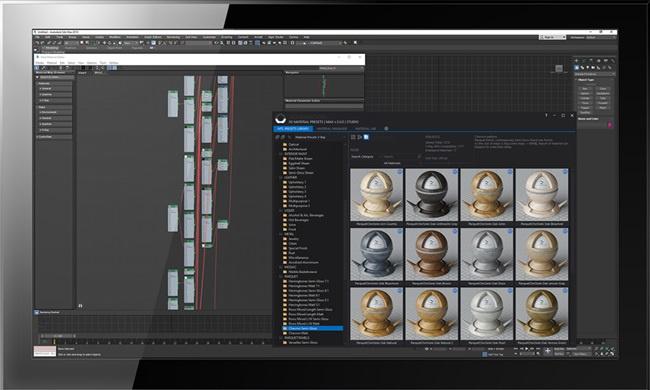Collapse the LEATHER group

[x=281, y=177]
